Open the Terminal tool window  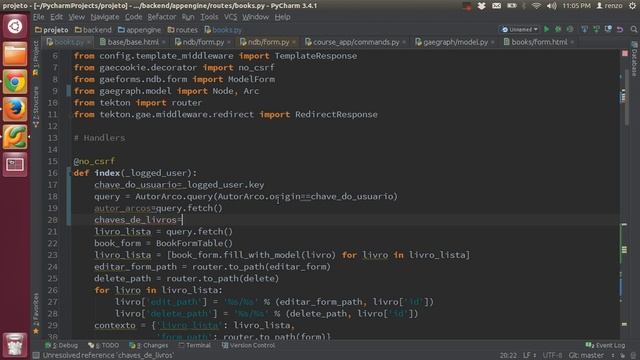[x=195, y=345]
